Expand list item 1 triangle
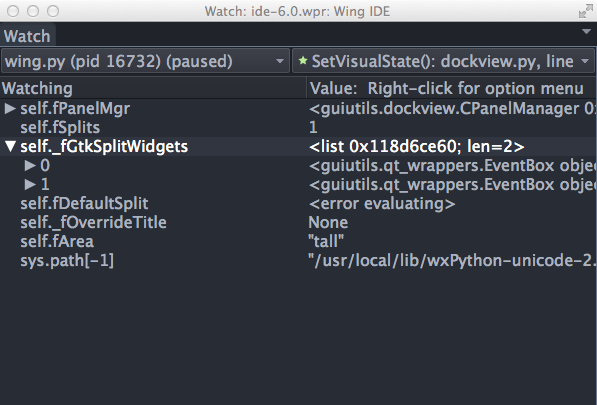597x405 pixels. [30, 184]
